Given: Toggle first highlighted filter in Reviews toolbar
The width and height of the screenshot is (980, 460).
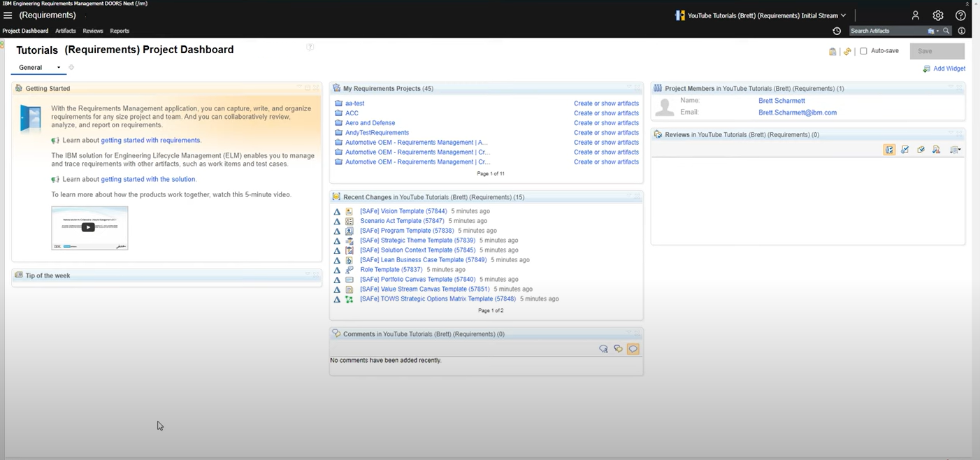Looking at the screenshot, I should (x=889, y=150).
